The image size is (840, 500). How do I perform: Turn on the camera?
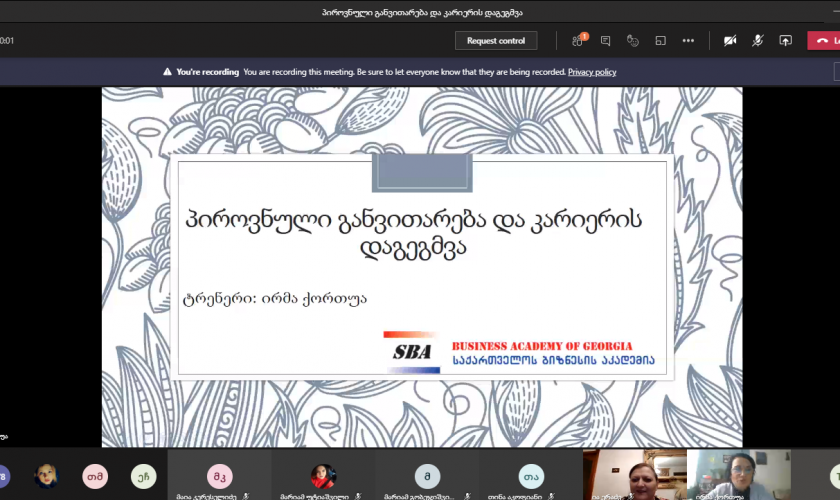pos(730,41)
